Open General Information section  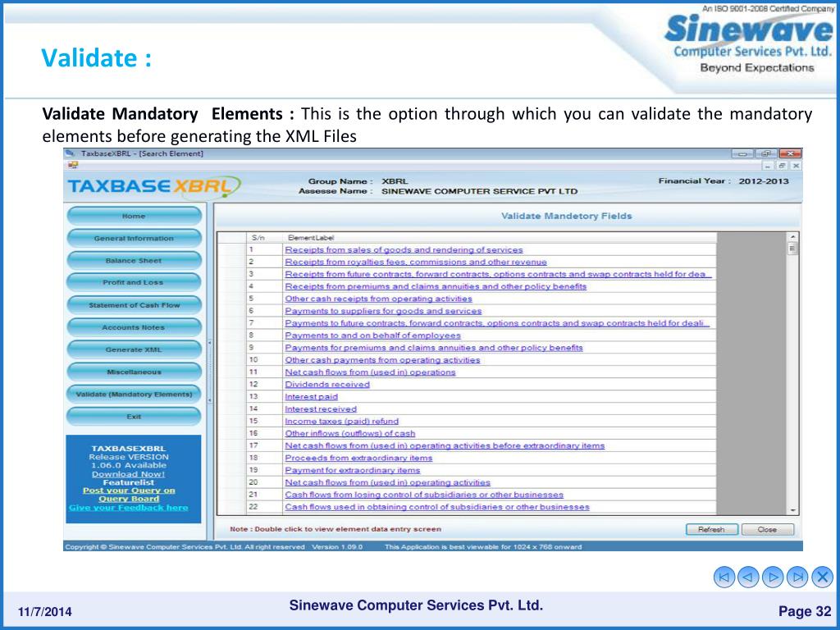tap(134, 239)
